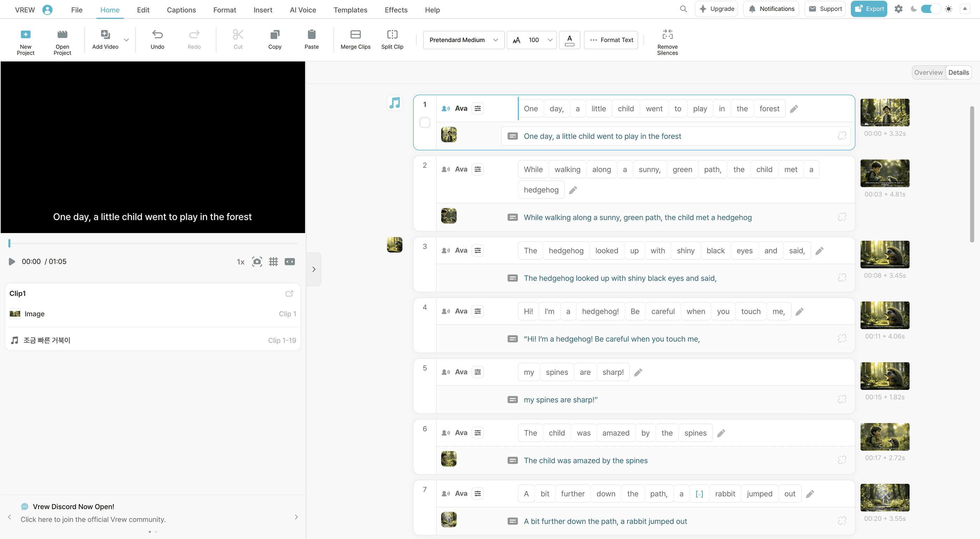Viewport: 980px width, 539px height.
Task: Show the grid overlay on preview
Action: click(273, 262)
